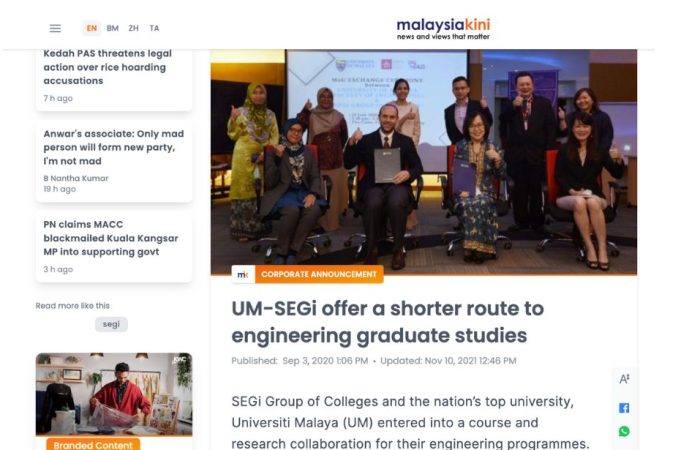700x450 pixels.
Task: Share article via WhatsApp icon
Action: tap(624, 431)
